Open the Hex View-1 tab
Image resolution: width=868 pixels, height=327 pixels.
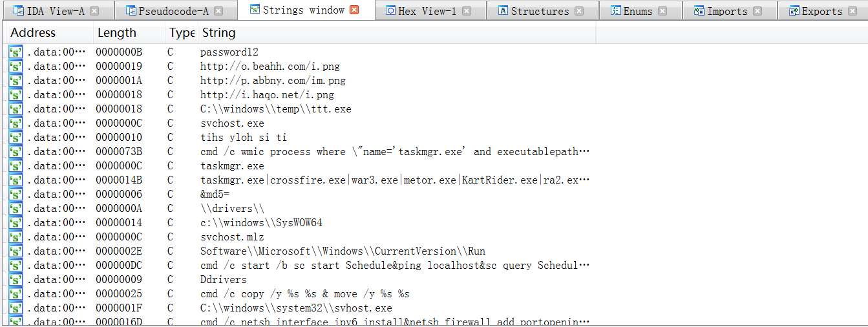point(427,11)
